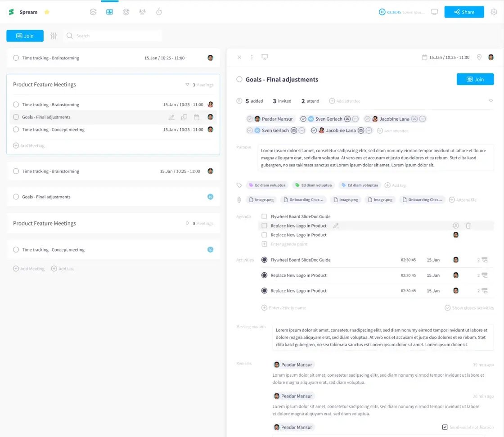Click the filter sliders icon beside Join

click(x=54, y=36)
